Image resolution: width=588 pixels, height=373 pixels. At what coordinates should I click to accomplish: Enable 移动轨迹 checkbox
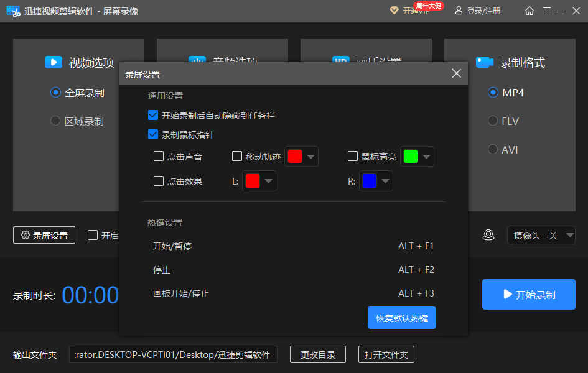(237, 156)
